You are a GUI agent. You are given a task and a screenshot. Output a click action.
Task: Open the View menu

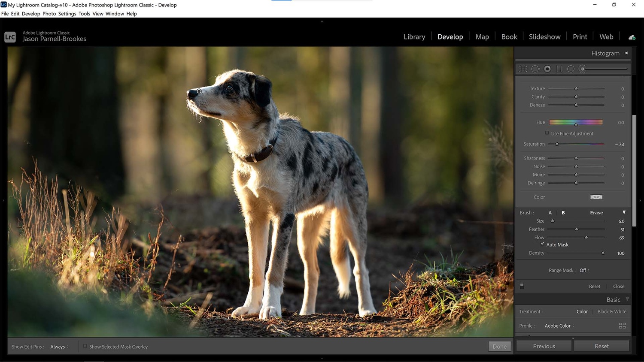tap(98, 14)
